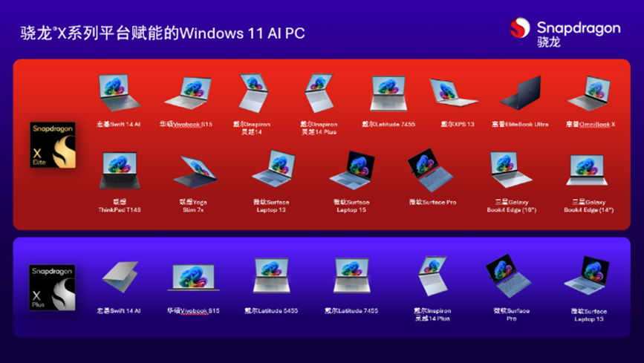The image size is (644, 363).
Task: Select the HP OmniBook X laptop image
Action: pos(589,94)
